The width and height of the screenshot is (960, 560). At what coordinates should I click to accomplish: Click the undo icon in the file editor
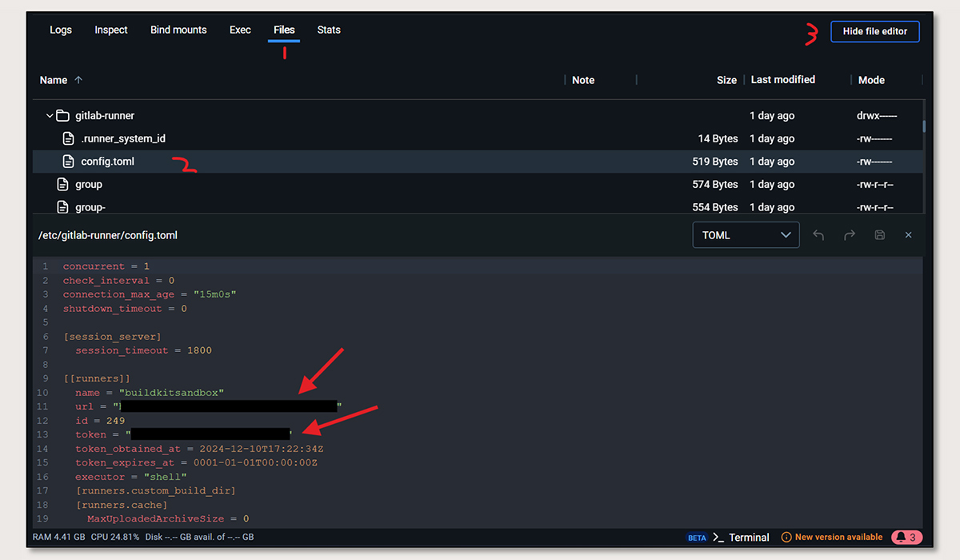coord(818,234)
